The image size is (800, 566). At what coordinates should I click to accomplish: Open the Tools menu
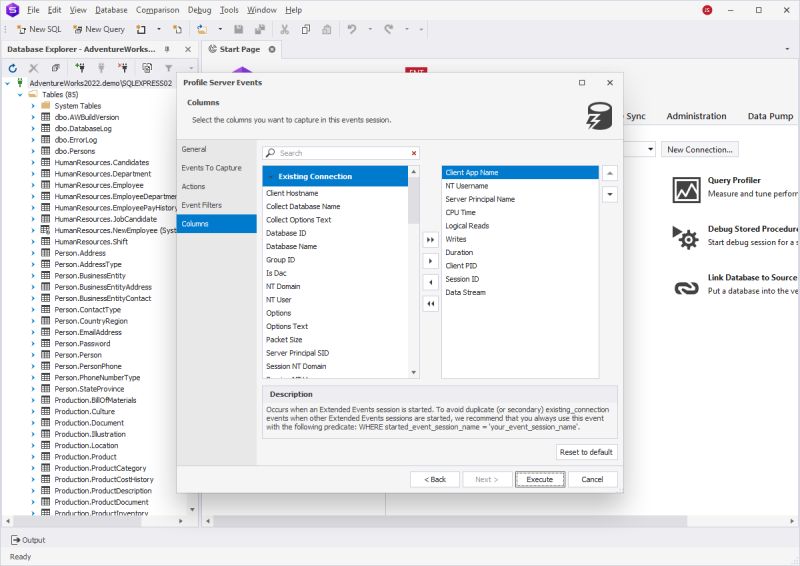[229, 10]
